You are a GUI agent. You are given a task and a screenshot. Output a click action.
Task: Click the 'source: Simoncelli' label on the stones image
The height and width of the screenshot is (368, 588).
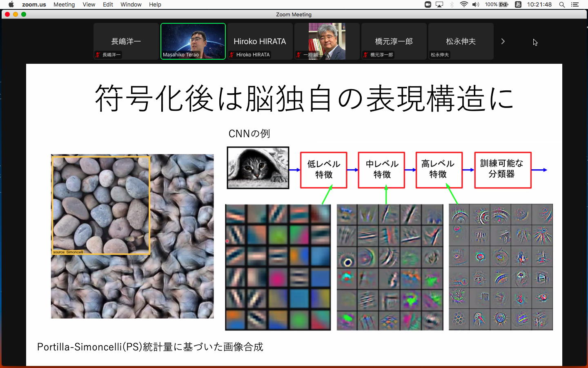click(x=68, y=252)
